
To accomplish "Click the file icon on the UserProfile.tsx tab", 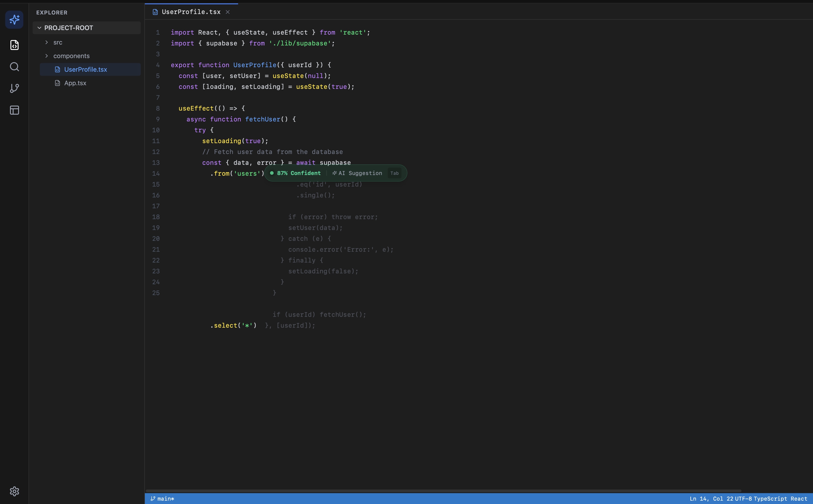I will [x=155, y=12].
